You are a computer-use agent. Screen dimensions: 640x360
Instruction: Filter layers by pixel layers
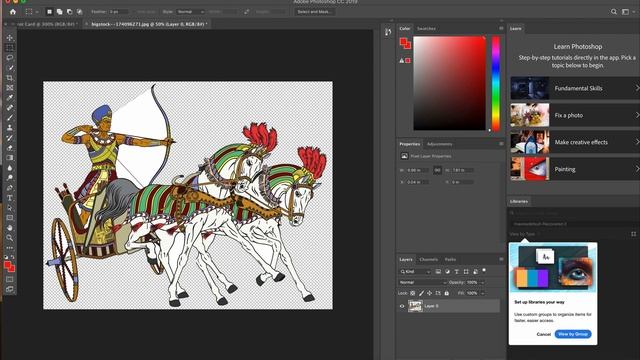point(438,271)
